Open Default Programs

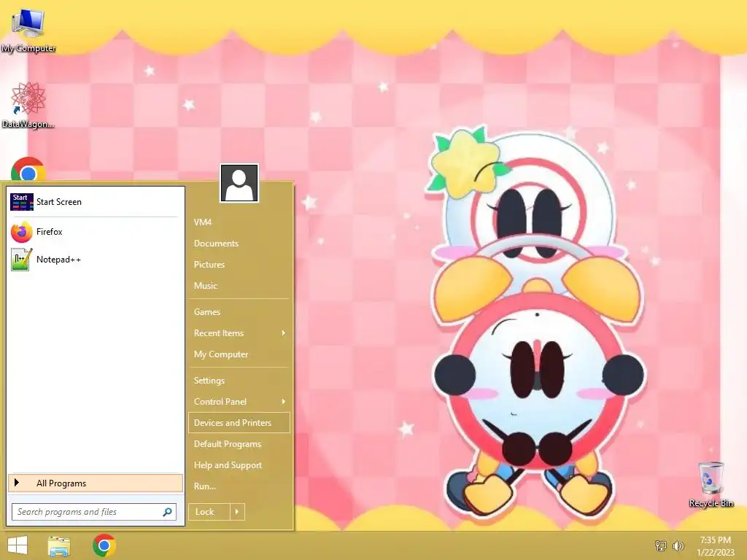coord(239,444)
